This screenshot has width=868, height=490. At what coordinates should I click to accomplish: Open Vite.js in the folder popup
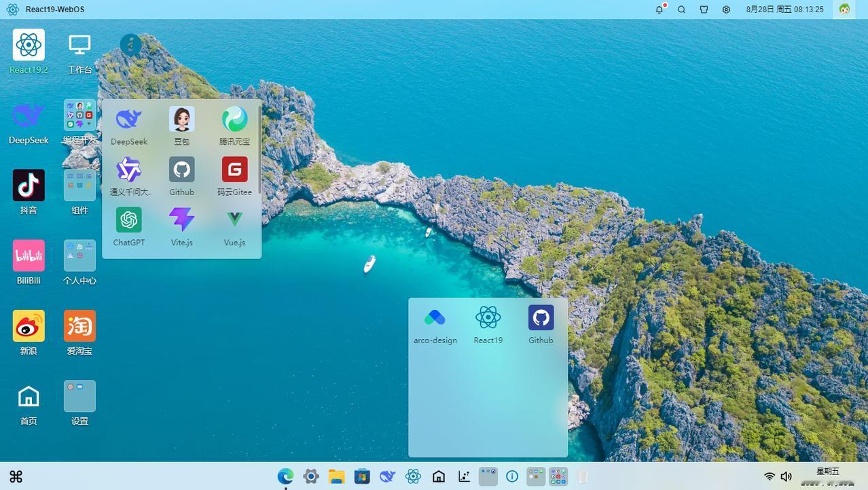[x=182, y=220]
